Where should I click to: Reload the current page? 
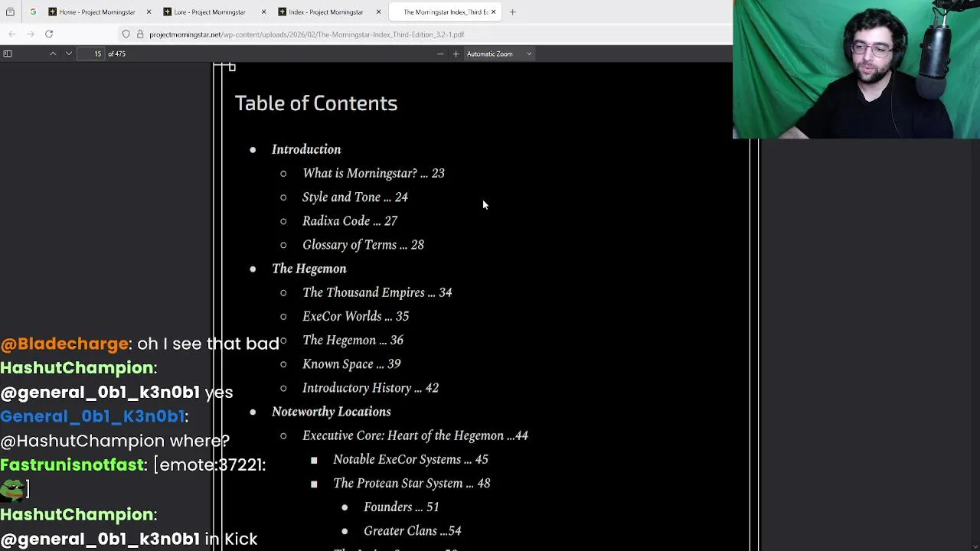tap(49, 34)
